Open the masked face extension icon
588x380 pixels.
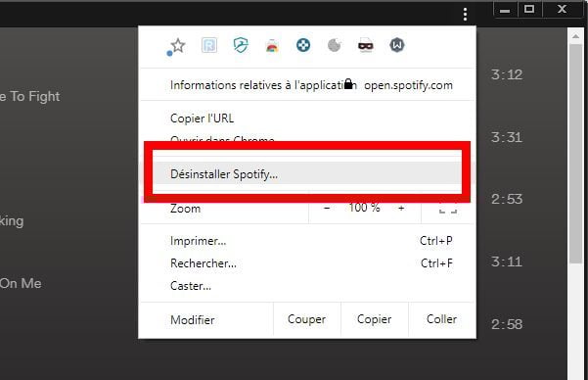point(366,45)
